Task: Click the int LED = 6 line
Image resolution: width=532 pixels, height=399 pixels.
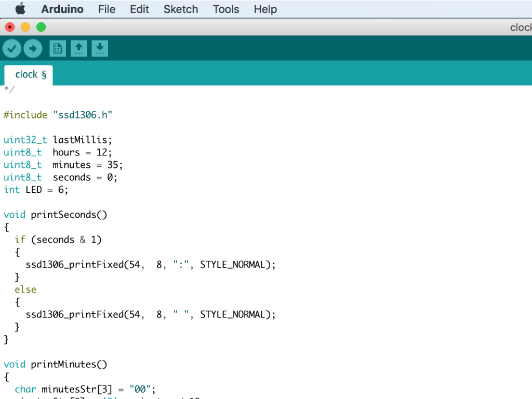Action: point(36,190)
